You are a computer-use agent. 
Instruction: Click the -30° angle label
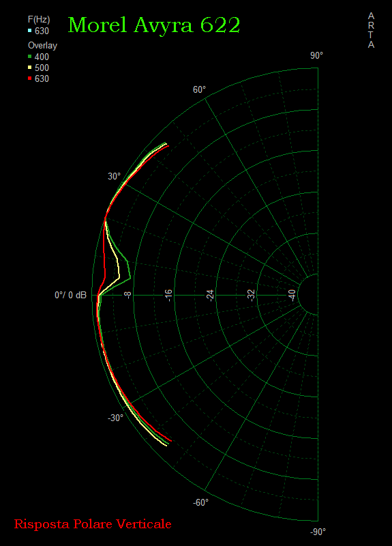tap(115, 418)
